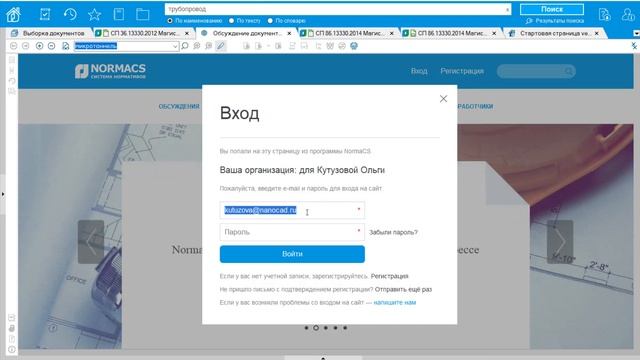Image resolution: width=640 pixels, height=360 pixels.
Task: Jump to previous search match icon
Action: point(197,46)
